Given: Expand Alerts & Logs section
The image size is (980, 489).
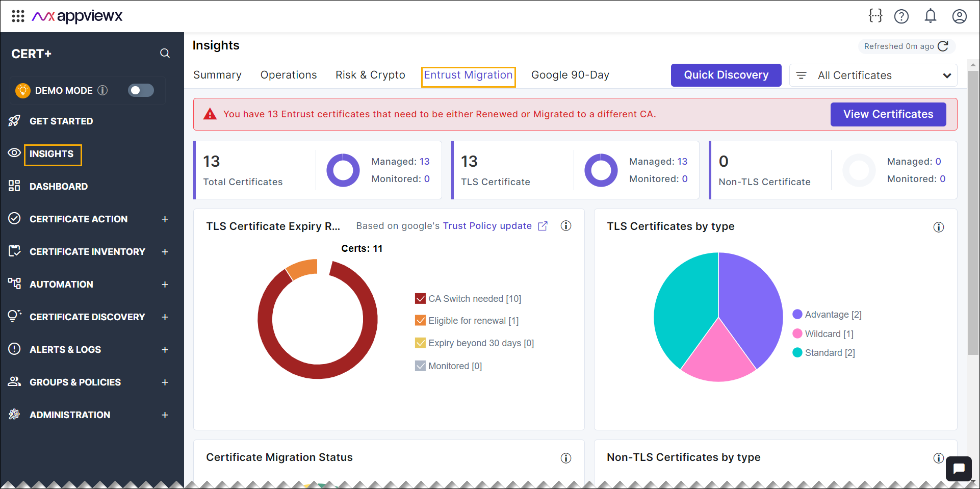Looking at the screenshot, I should (x=165, y=350).
